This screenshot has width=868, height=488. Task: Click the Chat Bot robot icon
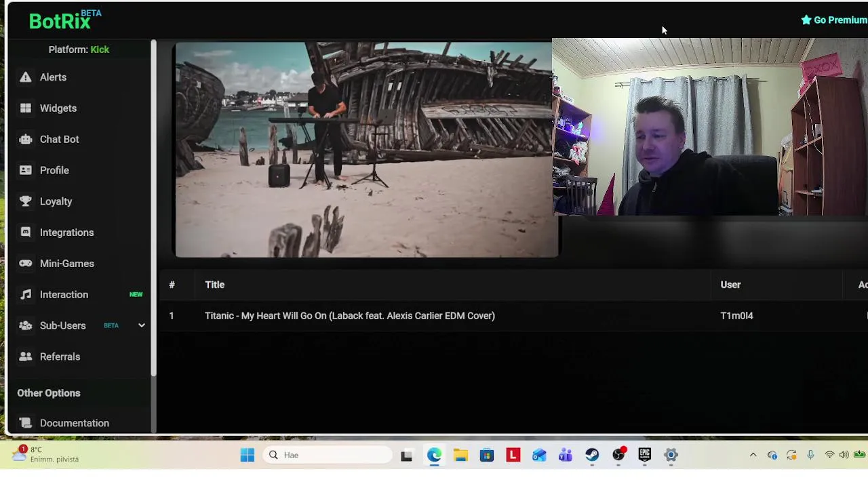click(26, 139)
